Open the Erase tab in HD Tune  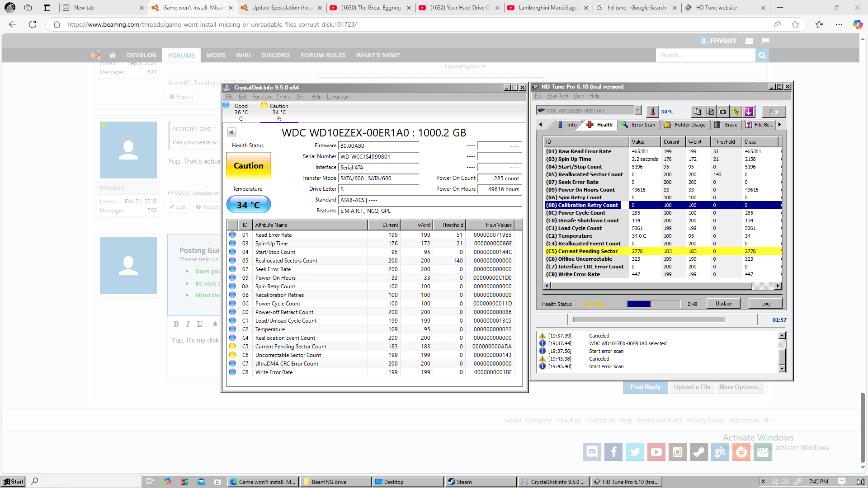[x=726, y=125]
